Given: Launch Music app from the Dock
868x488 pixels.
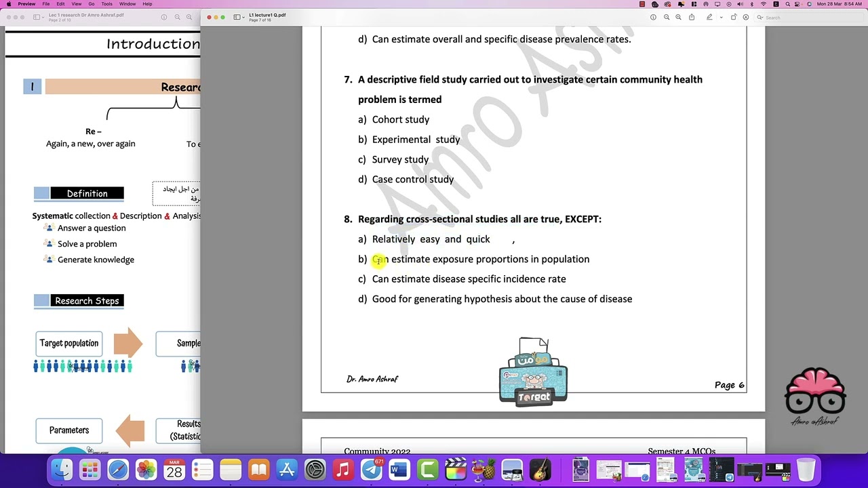Looking at the screenshot, I should (343, 469).
